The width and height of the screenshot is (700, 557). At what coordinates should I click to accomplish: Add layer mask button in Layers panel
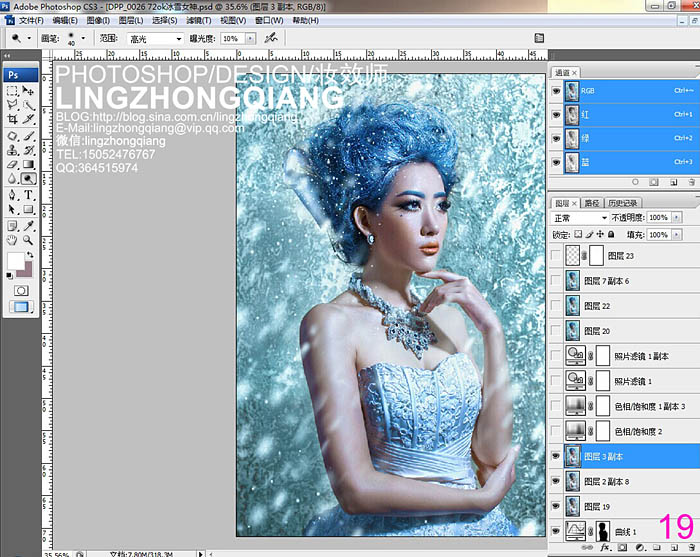[x=622, y=547]
